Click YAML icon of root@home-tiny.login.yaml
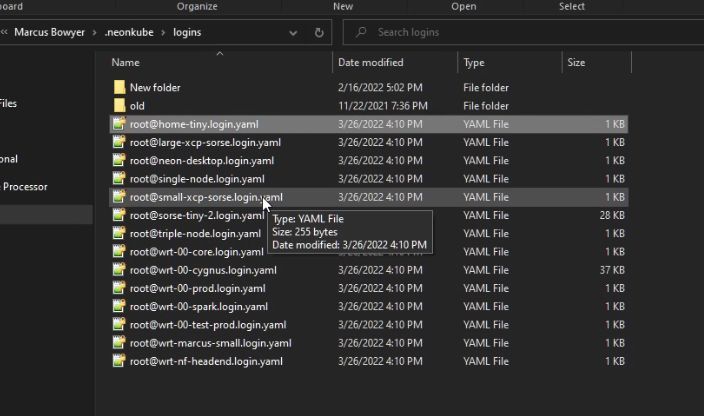The height and width of the screenshot is (416, 704). pyautogui.click(x=119, y=124)
